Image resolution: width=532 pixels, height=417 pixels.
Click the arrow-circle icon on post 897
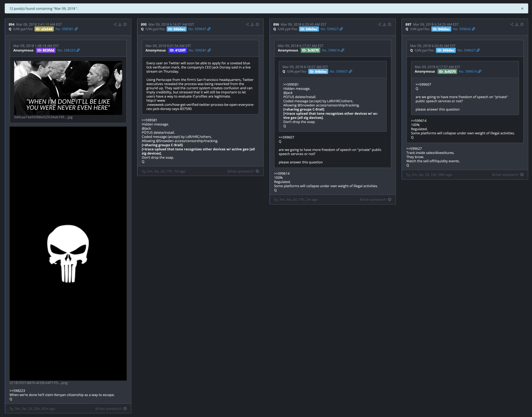522,24
